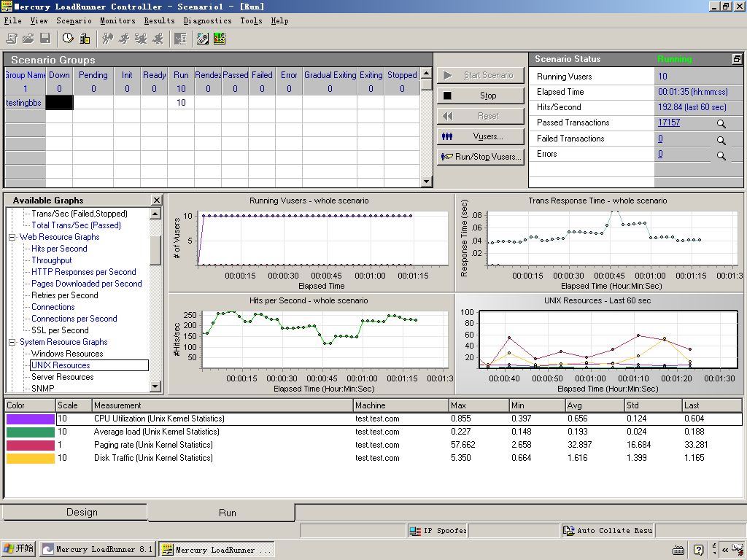This screenshot has width=747, height=560.
Task: Switch to the Design tab
Action: pos(82,512)
